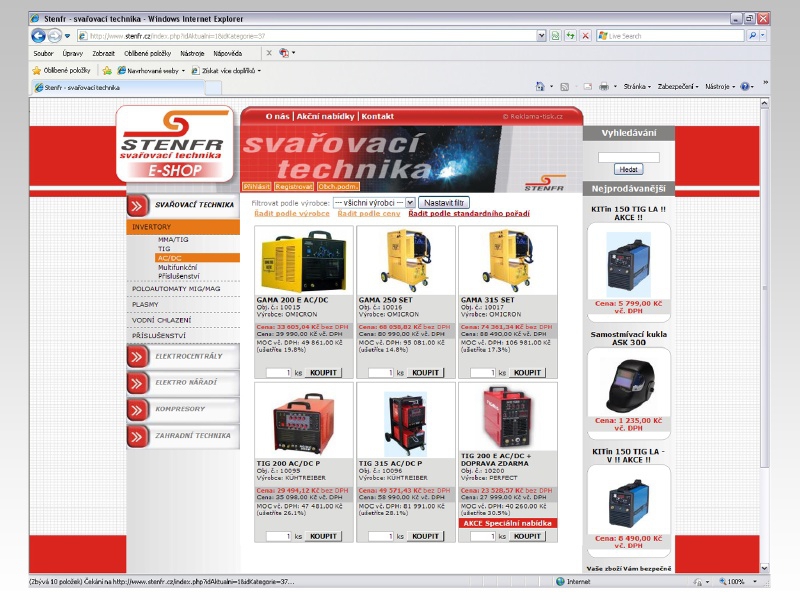Open the VODNÍ CHLAZENÍ category
The width and height of the screenshot is (800, 600).
click(161, 320)
